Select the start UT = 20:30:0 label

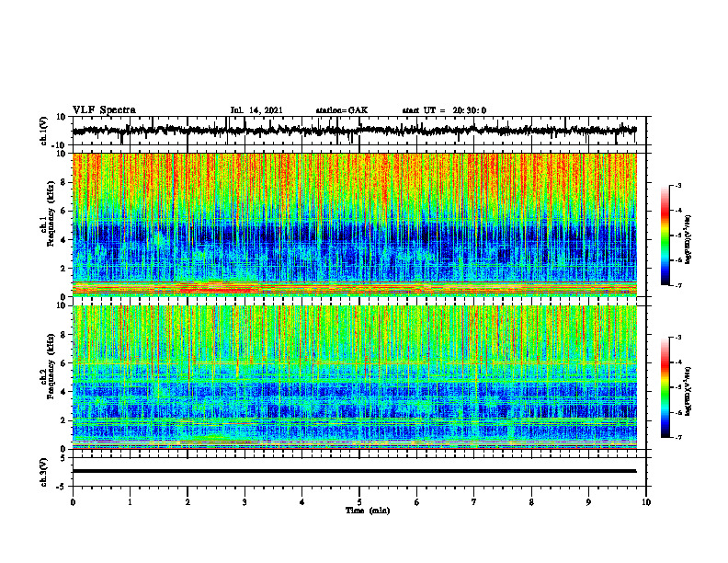tap(444, 110)
